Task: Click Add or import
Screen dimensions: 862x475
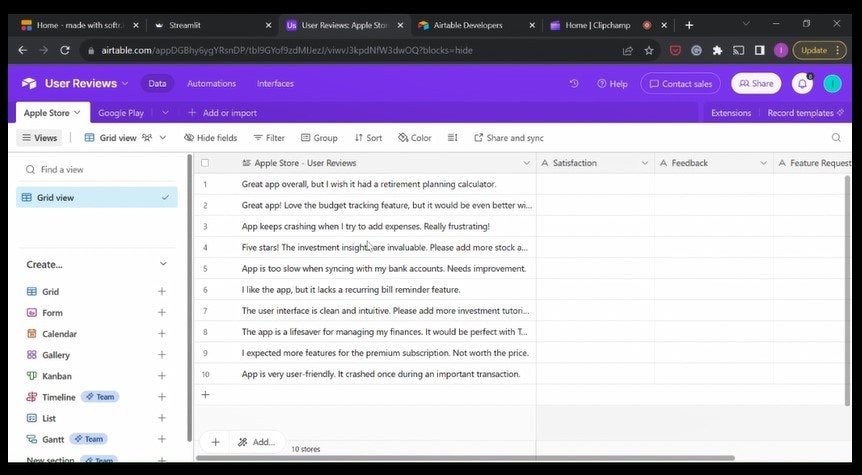Action: click(x=223, y=113)
